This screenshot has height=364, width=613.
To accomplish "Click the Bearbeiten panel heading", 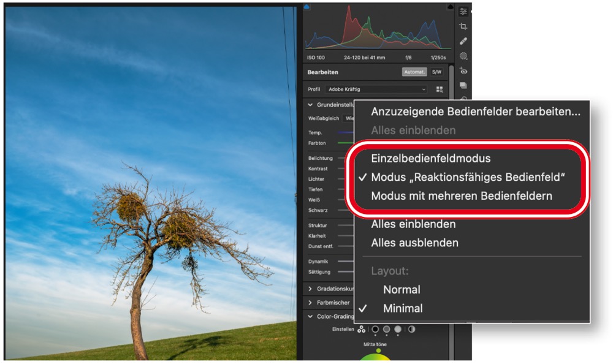I will [x=323, y=72].
